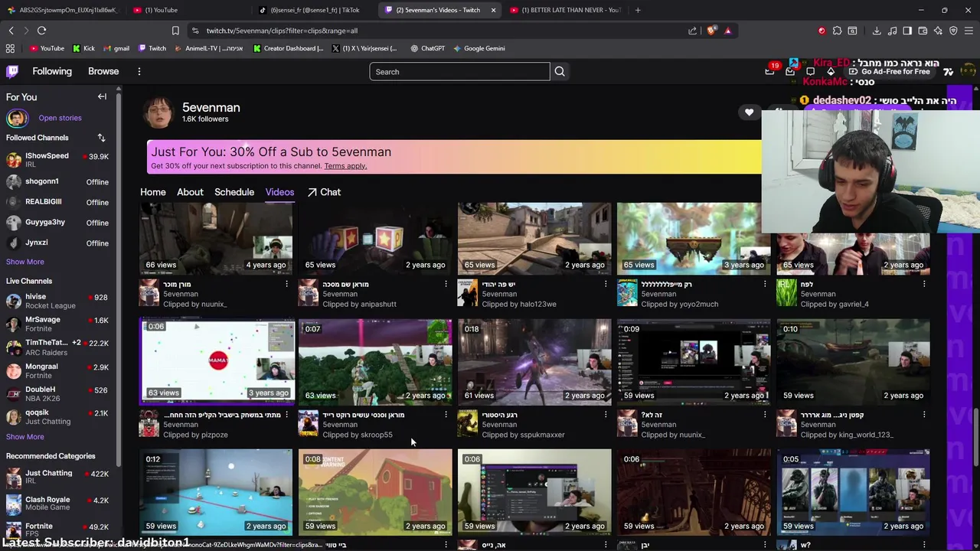Sort the Followed Channels list
The image size is (980, 551).
(x=101, y=138)
